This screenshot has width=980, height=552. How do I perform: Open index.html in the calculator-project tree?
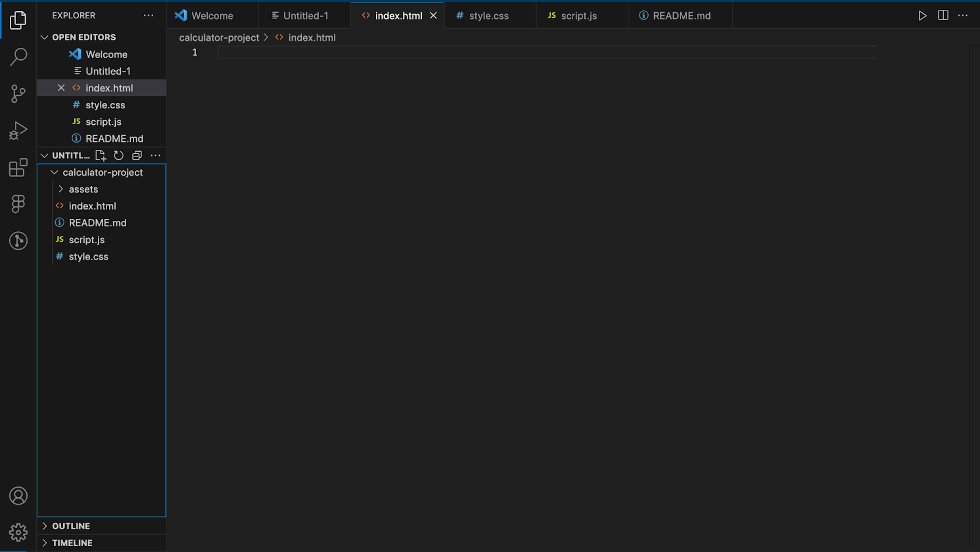tap(102, 206)
